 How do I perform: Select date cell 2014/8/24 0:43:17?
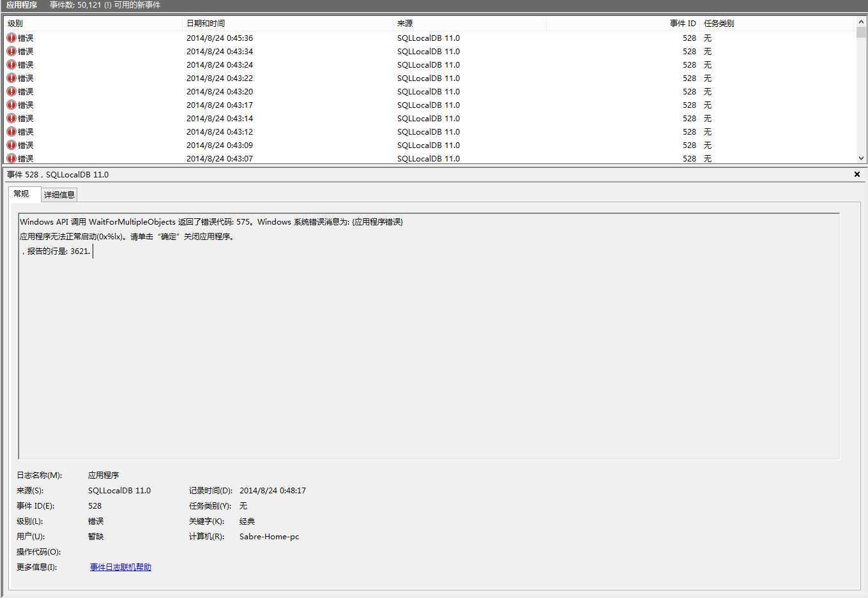220,105
